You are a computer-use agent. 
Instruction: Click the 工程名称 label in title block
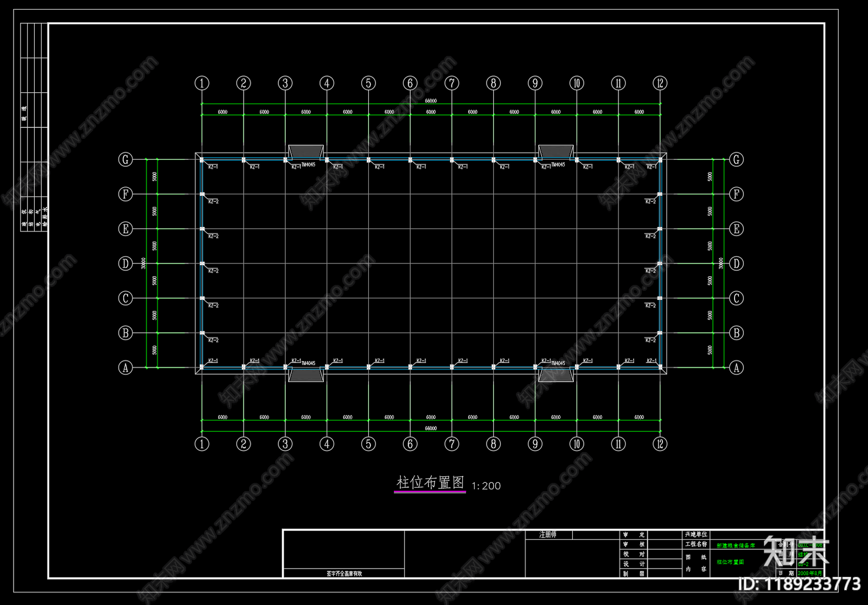[x=696, y=544]
